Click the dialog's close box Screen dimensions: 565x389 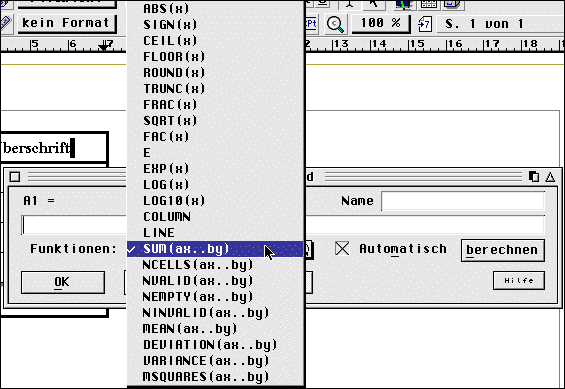(x=15, y=177)
